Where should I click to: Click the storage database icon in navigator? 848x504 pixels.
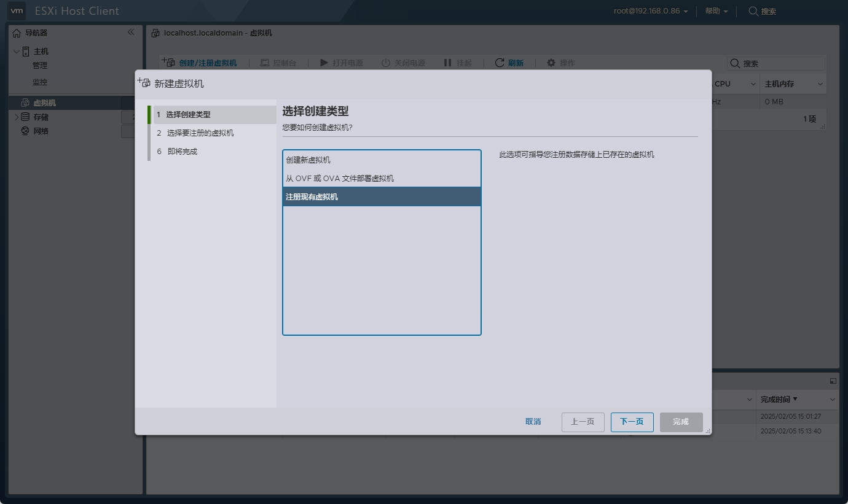point(25,117)
